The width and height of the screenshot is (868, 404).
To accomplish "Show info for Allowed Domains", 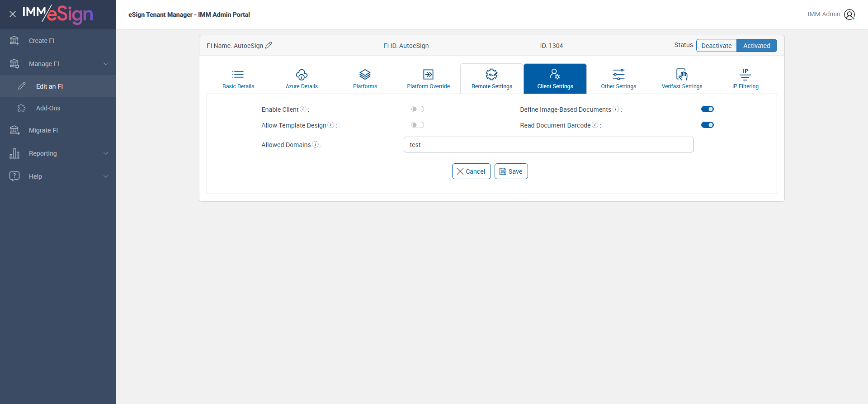I will 316,144.
